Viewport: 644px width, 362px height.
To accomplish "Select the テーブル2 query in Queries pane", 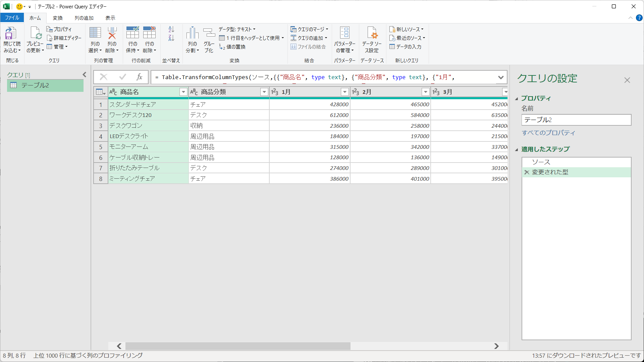I will coord(45,85).
